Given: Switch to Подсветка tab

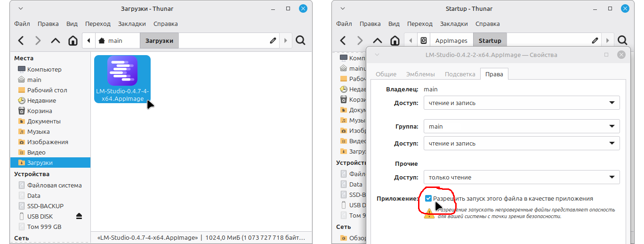Looking at the screenshot, I should pyautogui.click(x=459, y=74).
